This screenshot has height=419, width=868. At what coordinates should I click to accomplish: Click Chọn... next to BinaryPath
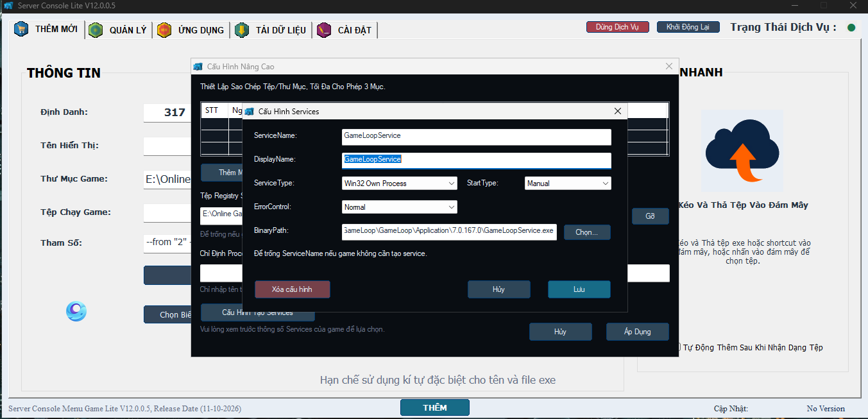(x=587, y=232)
